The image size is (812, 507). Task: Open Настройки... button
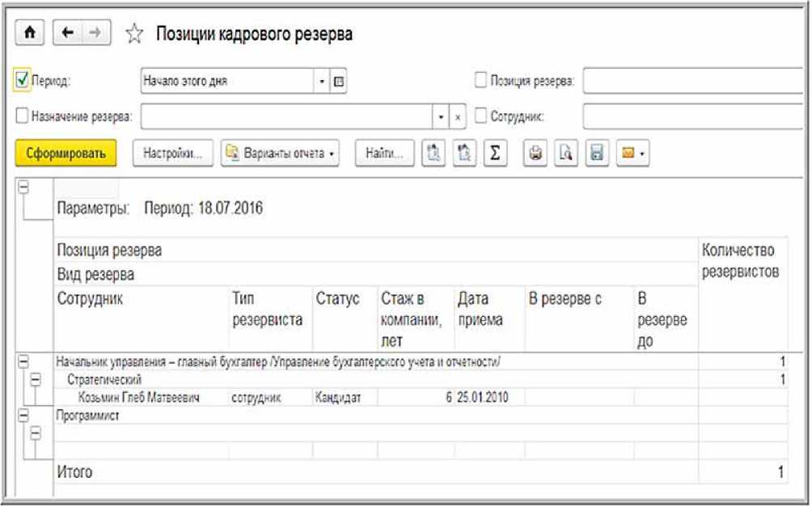(x=172, y=154)
